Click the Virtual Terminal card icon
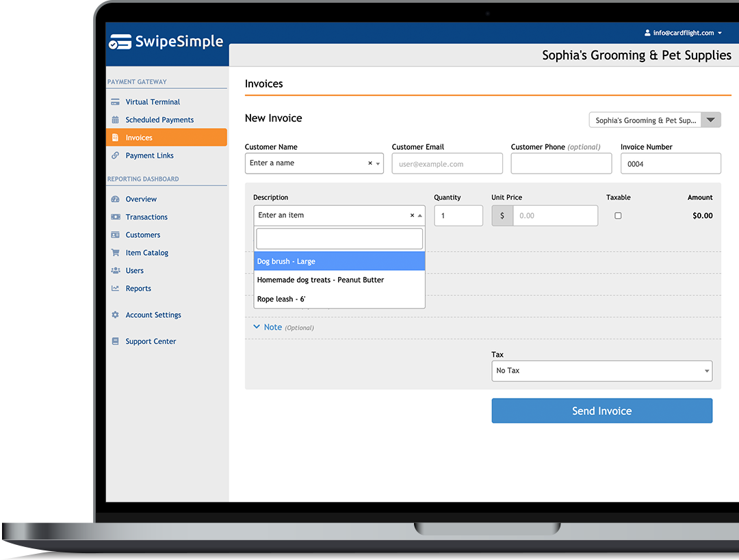Viewport: 739px width, 560px height. (115, 102)
